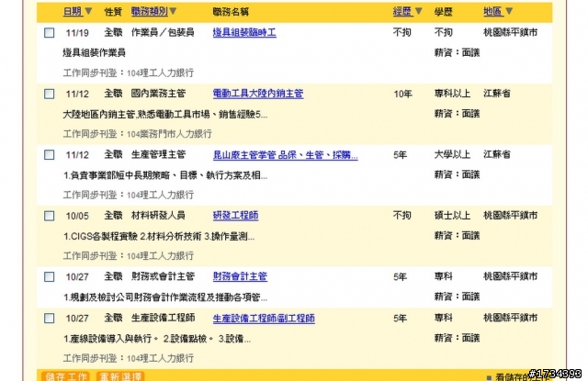Click 生產設備工程師 category text

(163, 318)
